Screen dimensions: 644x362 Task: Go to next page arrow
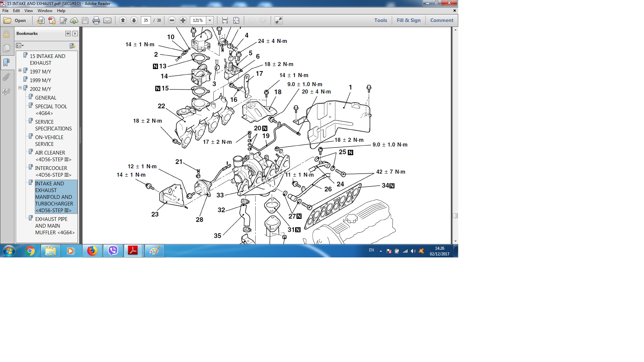coord(134,20)
